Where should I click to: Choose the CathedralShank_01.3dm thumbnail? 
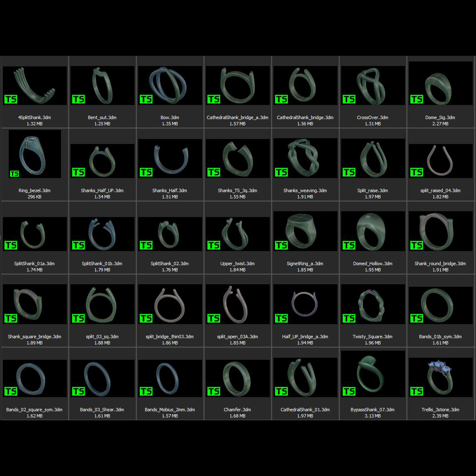[305, 377]
